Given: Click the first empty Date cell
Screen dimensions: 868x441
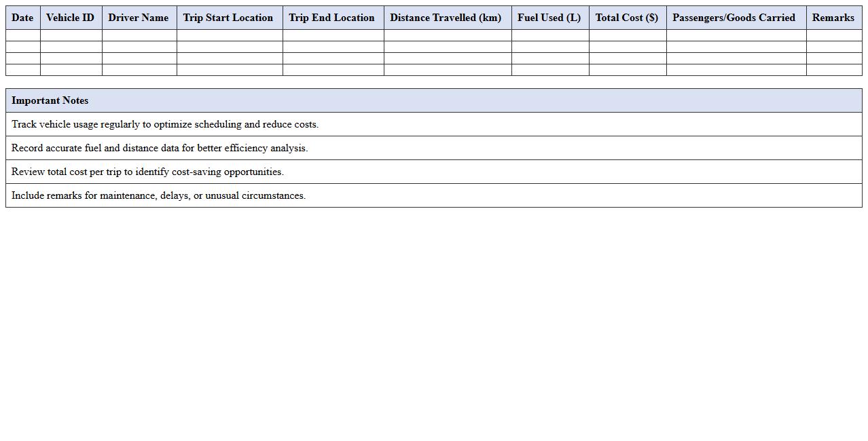Looking at the screenshot, I should coord(22,35).
